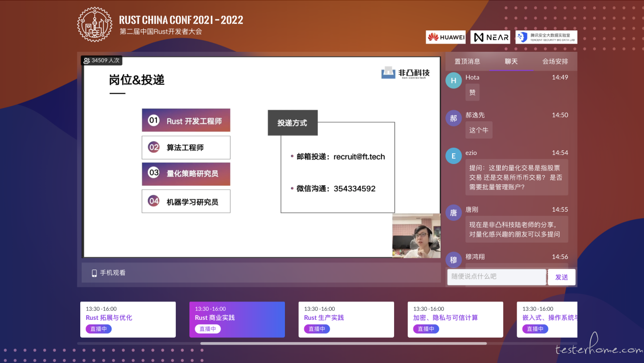This screenshot has width=644, height=363.
Task: Click 直播中 badge under Rust 拓展与优化
Action: click(x=99, y=329)
